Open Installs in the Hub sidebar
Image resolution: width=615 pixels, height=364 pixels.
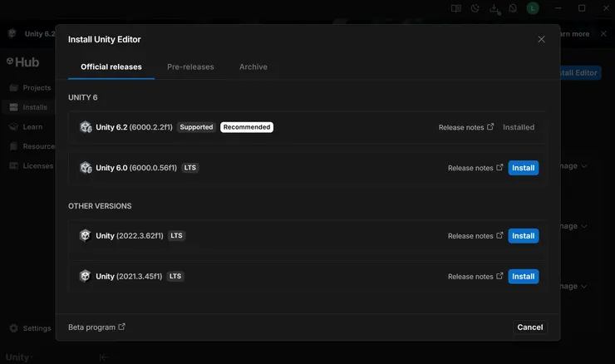[x=28, y=107]
